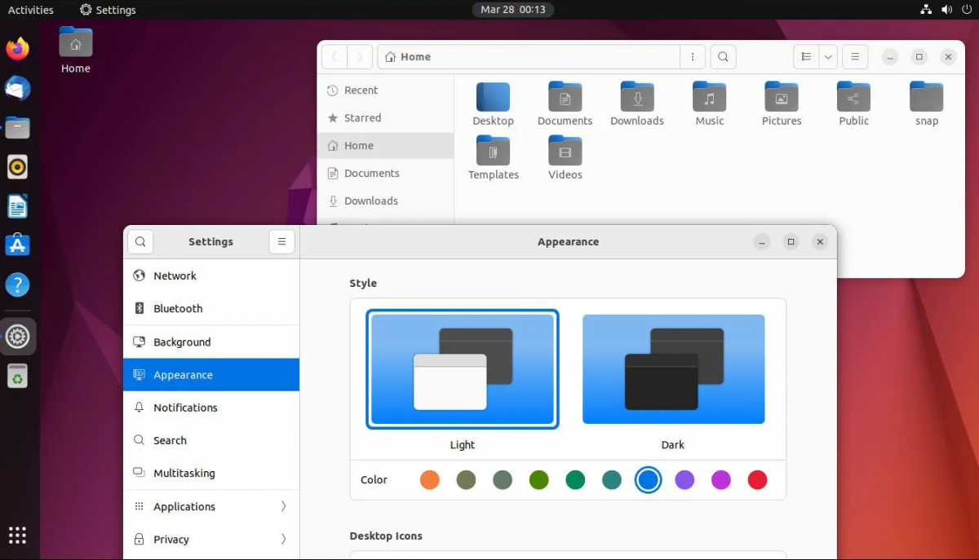Screen dimensions: 979x560
Task: Select the Light appearance style
Action: point(462,368)
